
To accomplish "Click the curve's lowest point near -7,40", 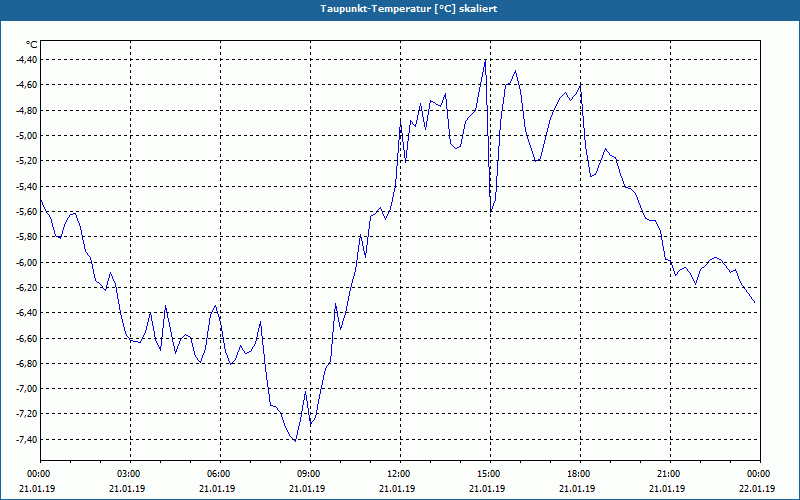I will click(295, 441).
